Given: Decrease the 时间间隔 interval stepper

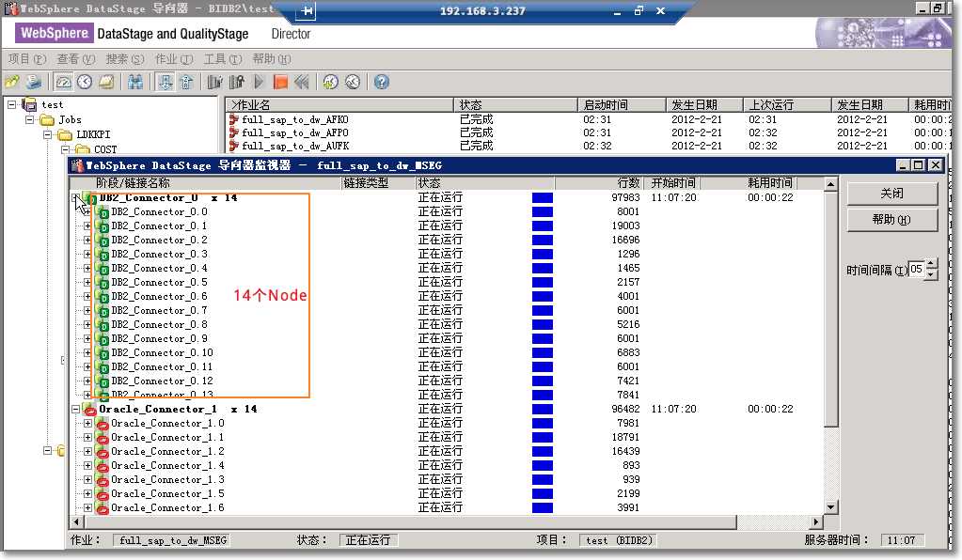Looking at the screenshot, I should [932, 274].
